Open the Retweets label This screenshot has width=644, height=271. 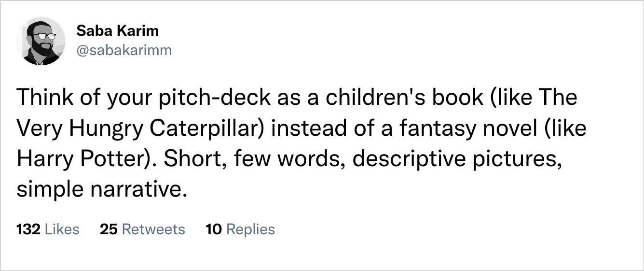click(x=153, y=229)
